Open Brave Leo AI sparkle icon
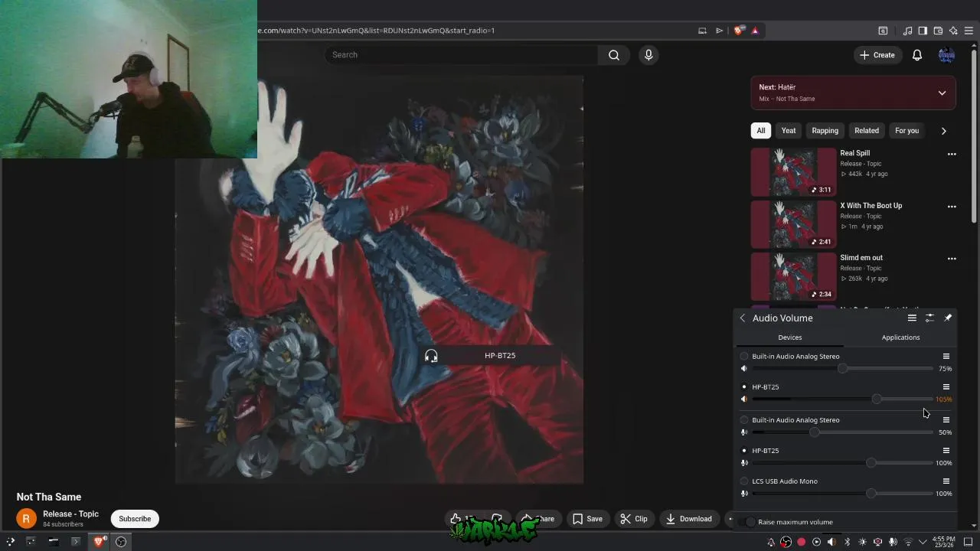Image resolution: width=980 pixels, height=551 pixels. coord(953,31)
